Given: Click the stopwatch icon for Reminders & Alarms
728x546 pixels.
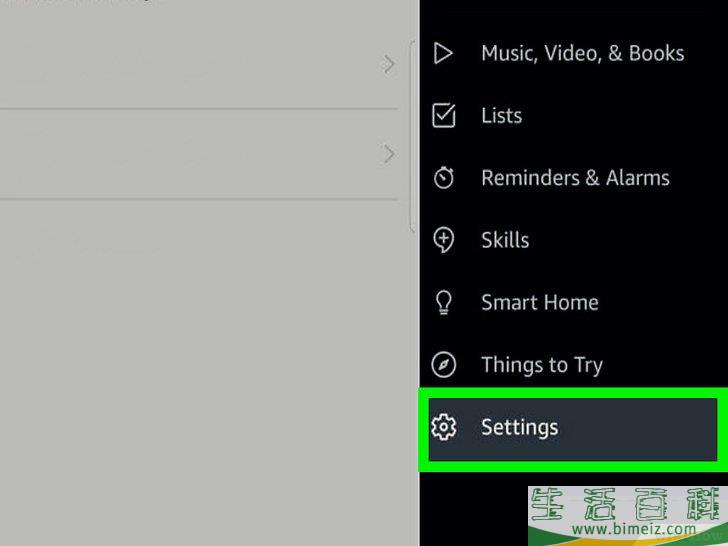Looking at the screenshot, I should coord(443,177).
